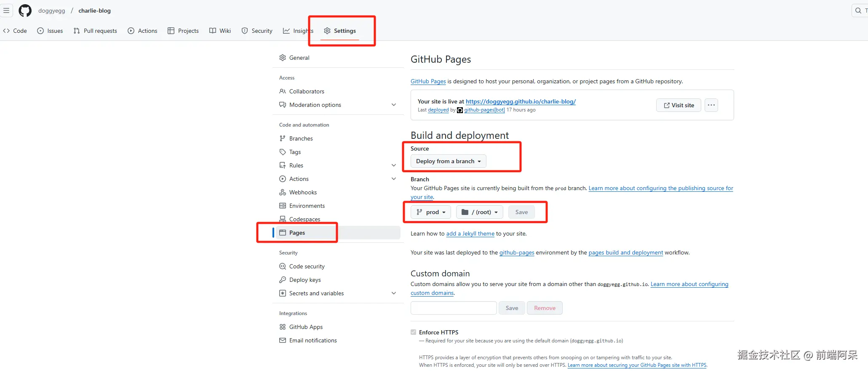This screenshot has height=371, width=868.
Task: Expand the Moderation options section
Action: click(x=394, y=105)
